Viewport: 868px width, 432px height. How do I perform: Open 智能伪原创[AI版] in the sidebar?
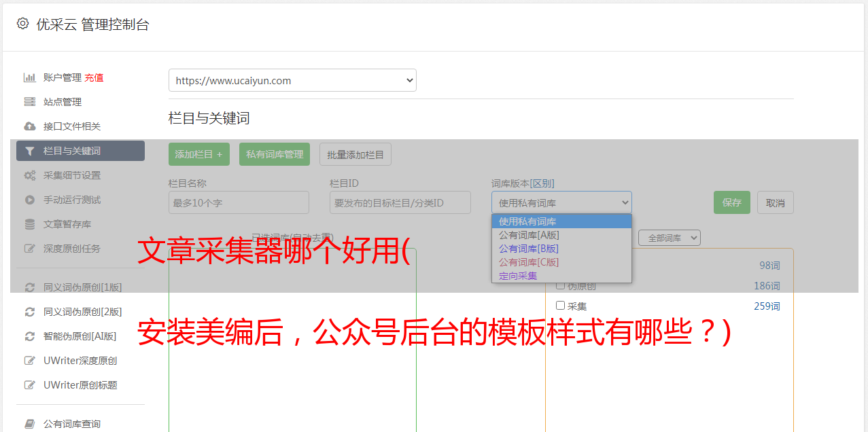80,336
